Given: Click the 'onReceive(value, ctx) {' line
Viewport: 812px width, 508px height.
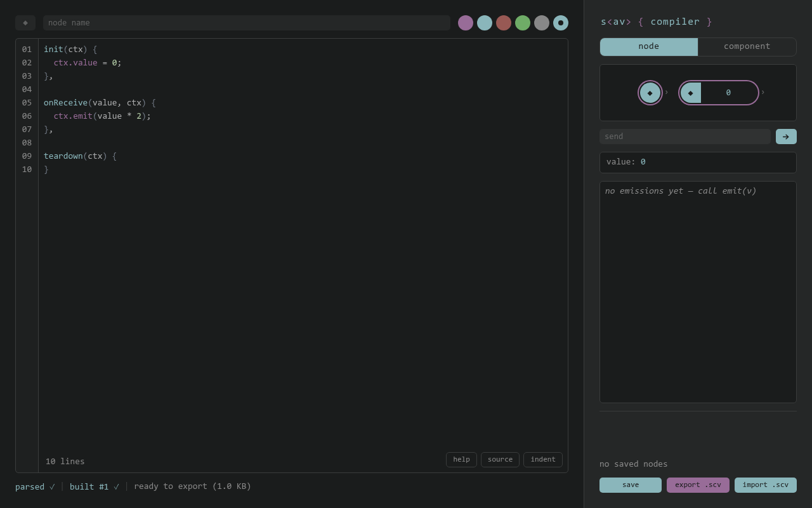Looking at the screenshot, I should point(100,103).
